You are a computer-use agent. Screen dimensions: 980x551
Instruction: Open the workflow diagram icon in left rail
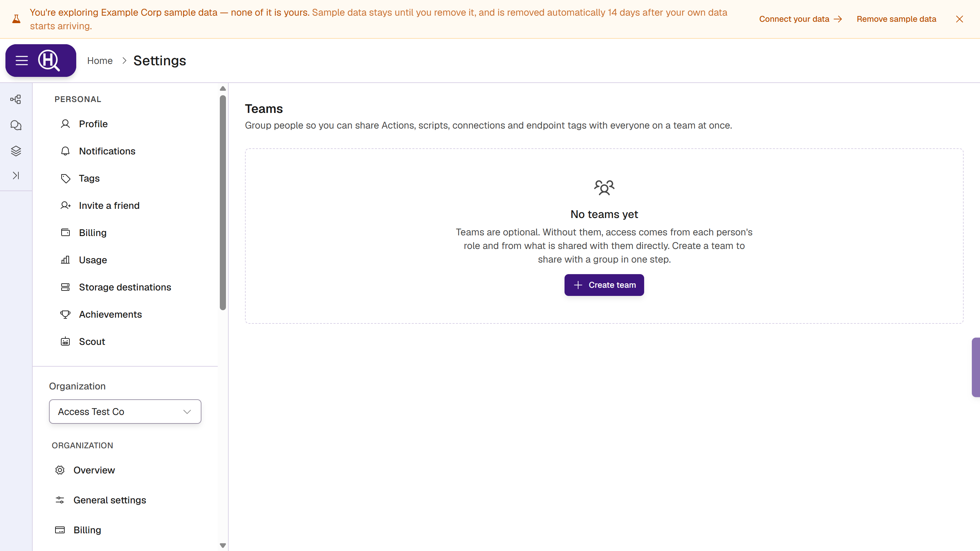[16, 100]
